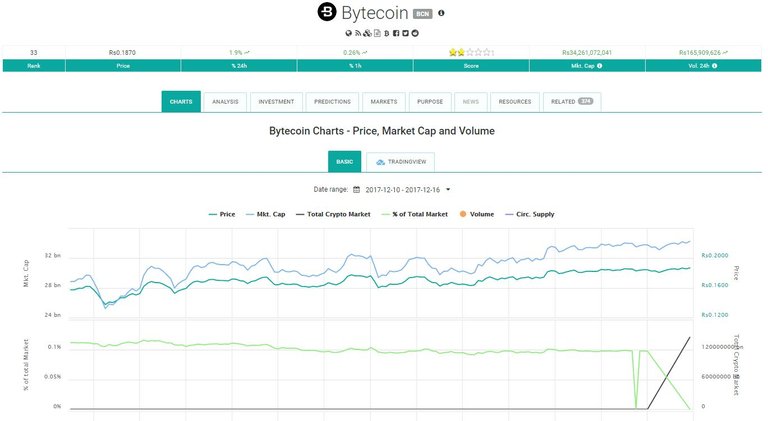Viewport: 768px width, 421px height.
Task: Select the date range 2017-12-10 - 2017-12-16 field
Action: point(403,189)
